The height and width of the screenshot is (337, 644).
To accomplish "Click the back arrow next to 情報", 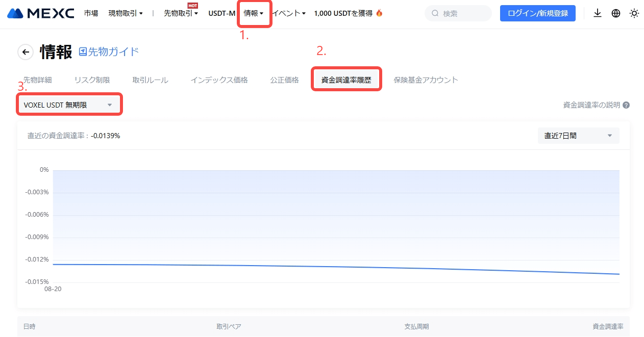I will (26, 52).
